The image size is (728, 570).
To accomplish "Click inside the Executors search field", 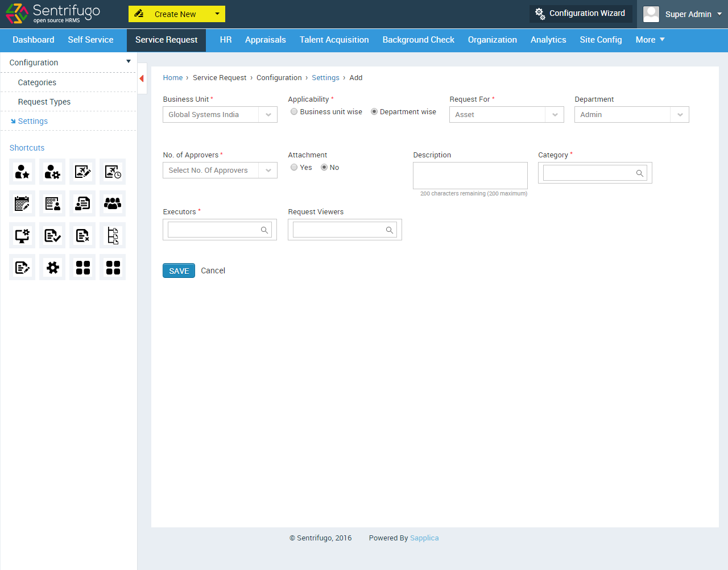I will click(213, 230).
